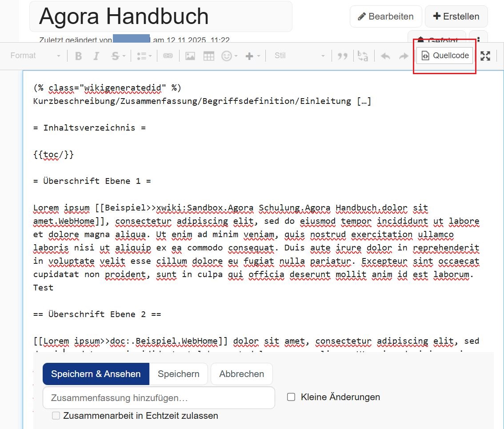Undo the last edit

click(x=385, y=56)
